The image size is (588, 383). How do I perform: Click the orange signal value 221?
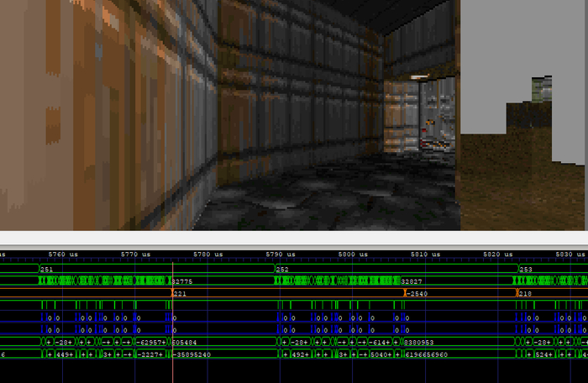point(180,294)
